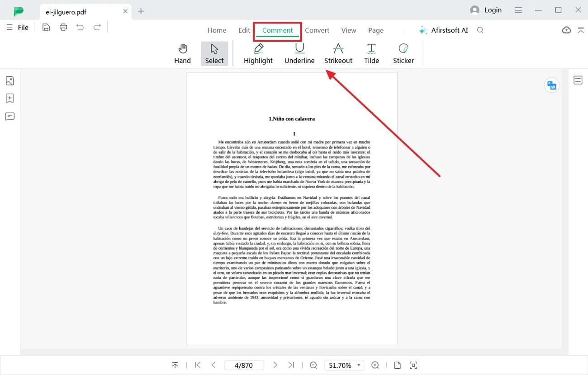This screenshot has height=375, width=588.
Task: Collapse the ribbon toolbar
Action: 581,30
